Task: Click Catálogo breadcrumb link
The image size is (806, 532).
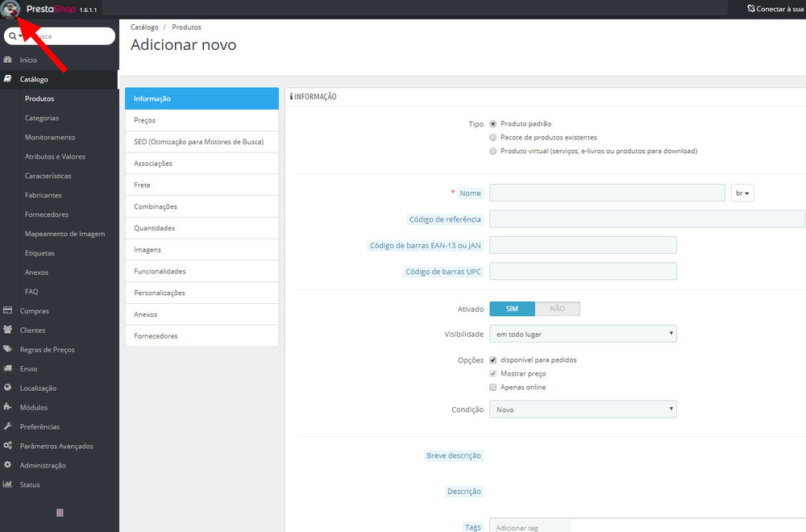Action: click(x=144, y=27)
